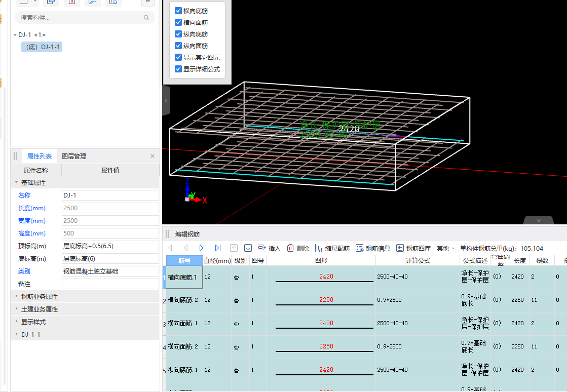This screenshot has width=567, height=392.
Task: Click the save-component icon in the component toolbar
Action: (113, 2)
